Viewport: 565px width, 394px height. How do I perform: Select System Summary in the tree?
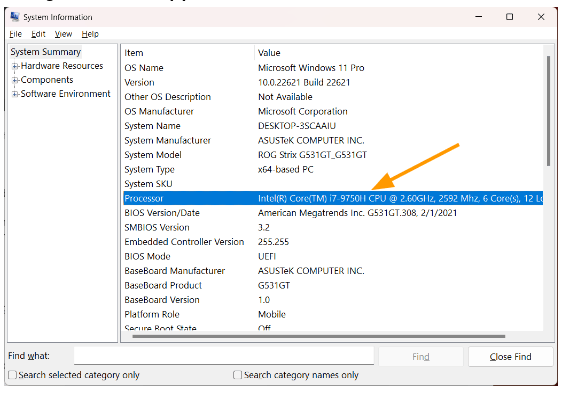(45, 52)
